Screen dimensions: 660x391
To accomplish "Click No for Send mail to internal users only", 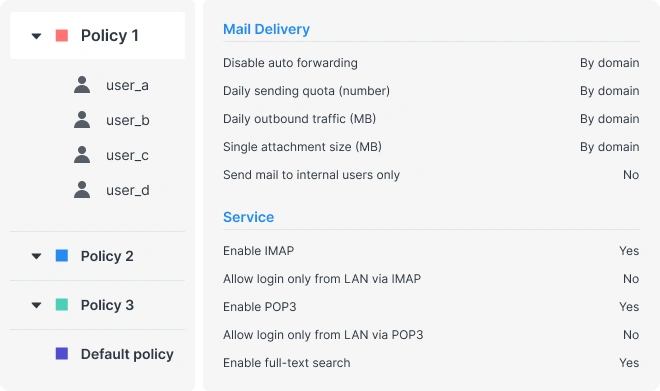I will coord(631,175).
